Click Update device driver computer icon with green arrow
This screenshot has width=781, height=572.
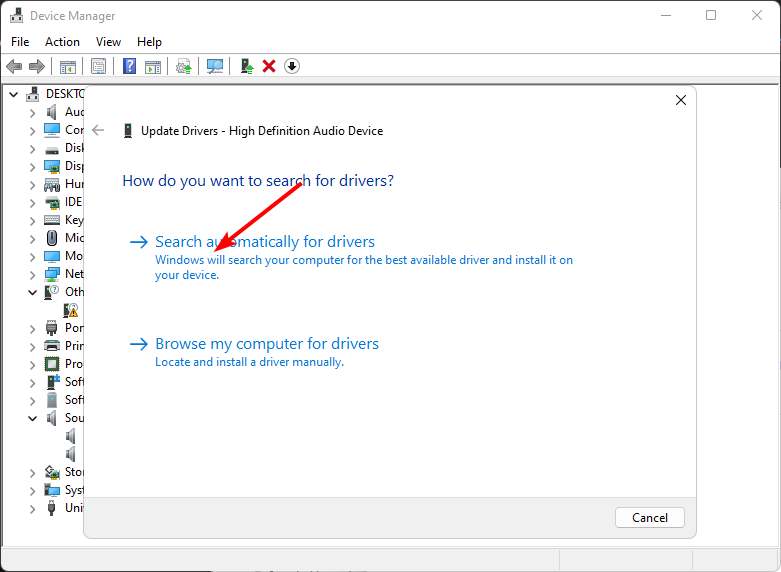[x=247, y=66]
